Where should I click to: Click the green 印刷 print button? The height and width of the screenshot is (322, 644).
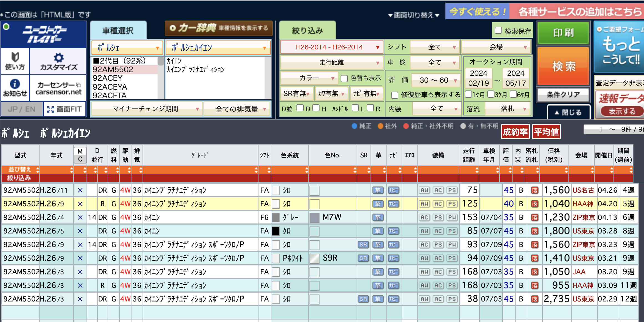[563, 33]
